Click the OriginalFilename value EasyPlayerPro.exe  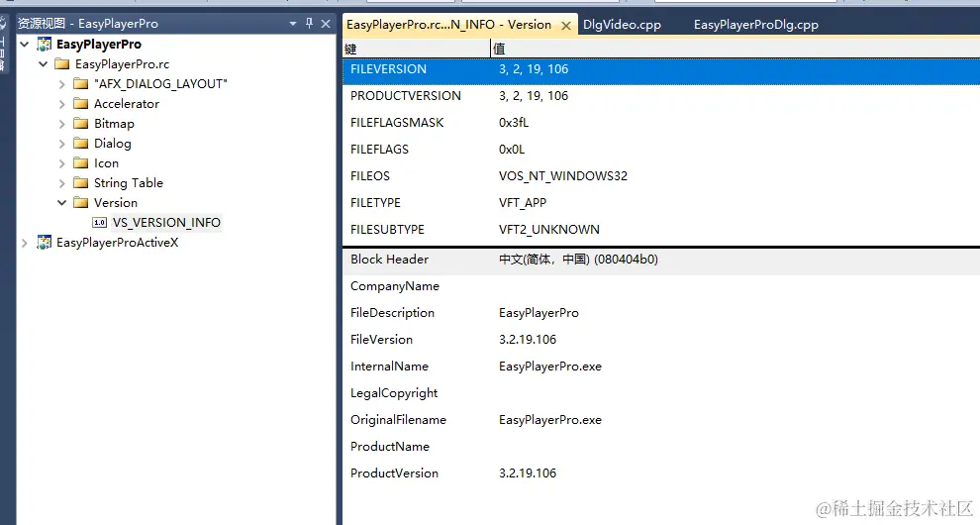tap(550, 420)
